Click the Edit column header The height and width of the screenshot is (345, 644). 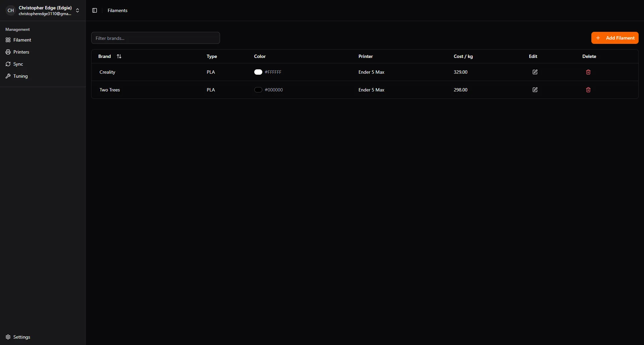(x=533, y=56)
